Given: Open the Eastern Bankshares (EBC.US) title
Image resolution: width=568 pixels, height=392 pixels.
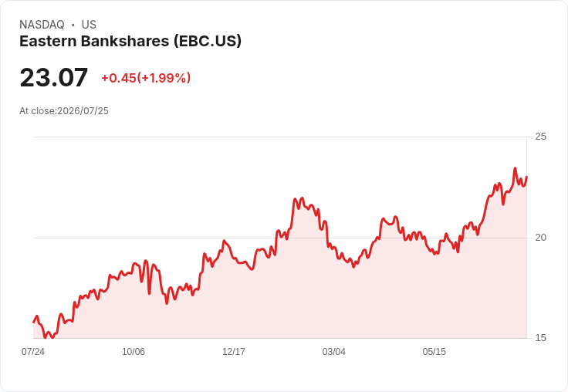Looking at the screenshot, I should [x=130, y=42].
